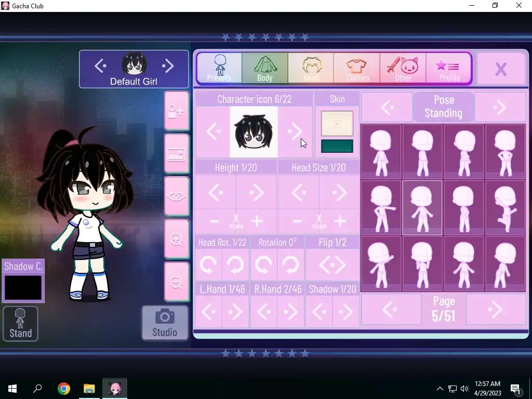The height and width of the screenshot is (399, 532).
Task: Click Head Size scale plus button
Action: coord(340,221)
